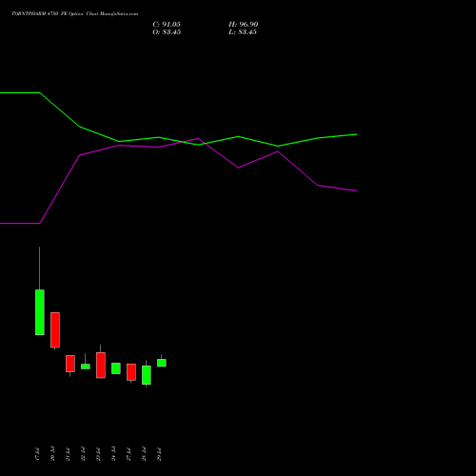Click the red candle for 20 Jul
Screen dimensions: 476x476
click(55, 330)
